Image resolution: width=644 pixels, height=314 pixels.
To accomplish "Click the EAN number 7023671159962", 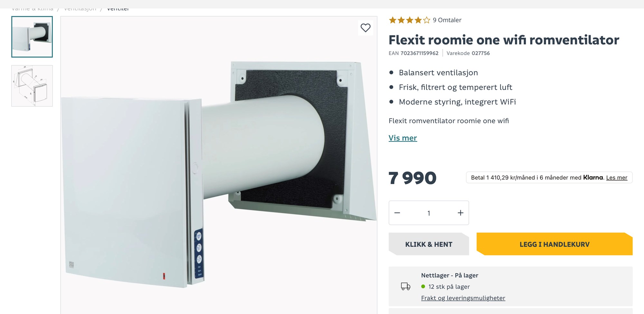I will 419,53.
